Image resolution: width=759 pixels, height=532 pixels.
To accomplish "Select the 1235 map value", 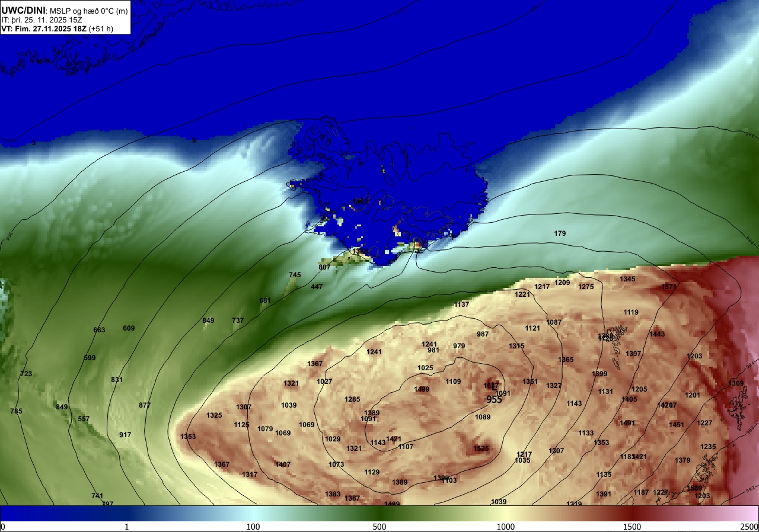I will 708,447.
